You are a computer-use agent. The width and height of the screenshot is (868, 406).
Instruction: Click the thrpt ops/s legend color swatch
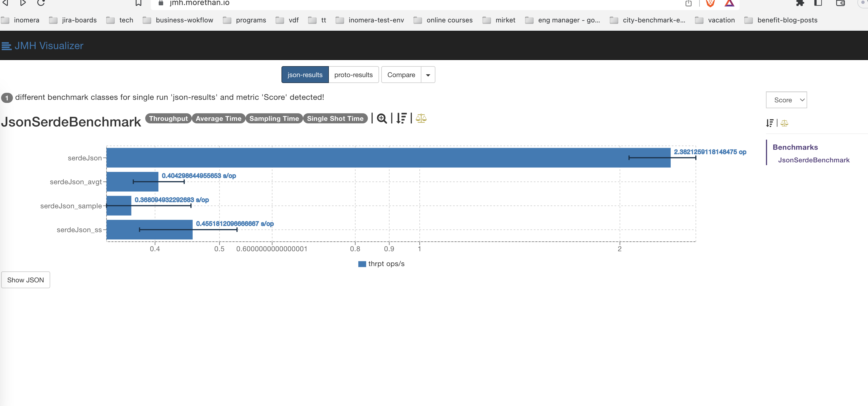pyautogui.click(x=362, y=264)
